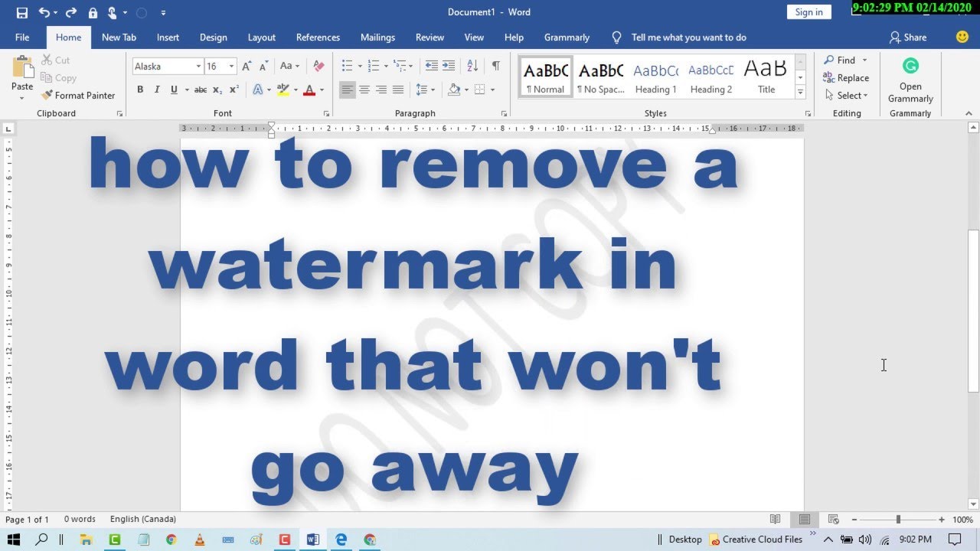Image resolution: width=980 pixels, height=551 pixels.
Task: Pick the red font color swatch
Action: pos(309,90)
